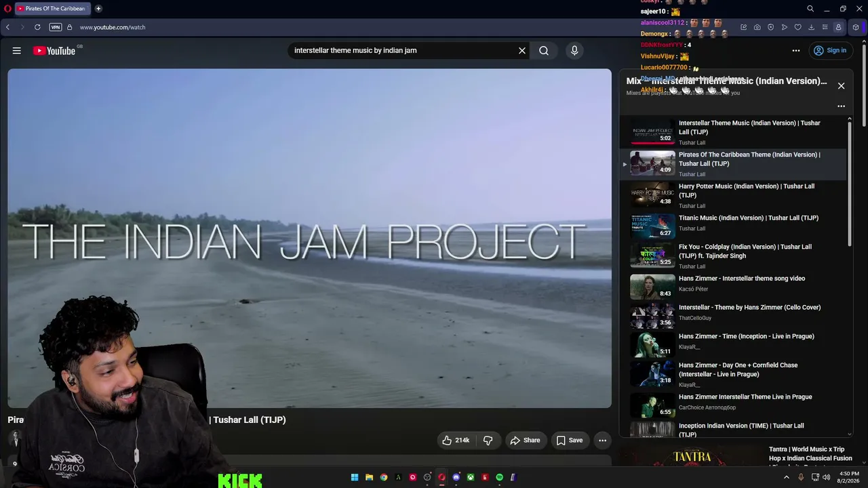Open the browser downloads panel
The height and width of the screenshot is (488, 868).
coord(812,27)
